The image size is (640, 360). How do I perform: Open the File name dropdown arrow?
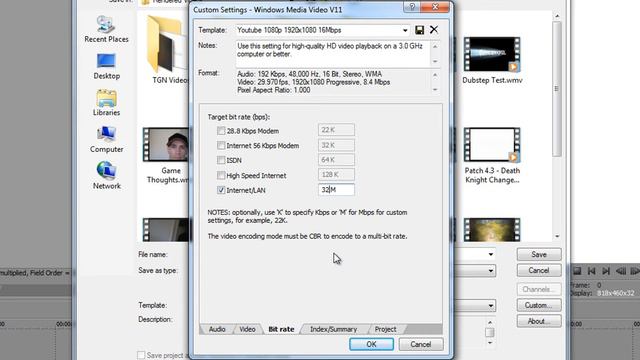click(x=491, y=254)
